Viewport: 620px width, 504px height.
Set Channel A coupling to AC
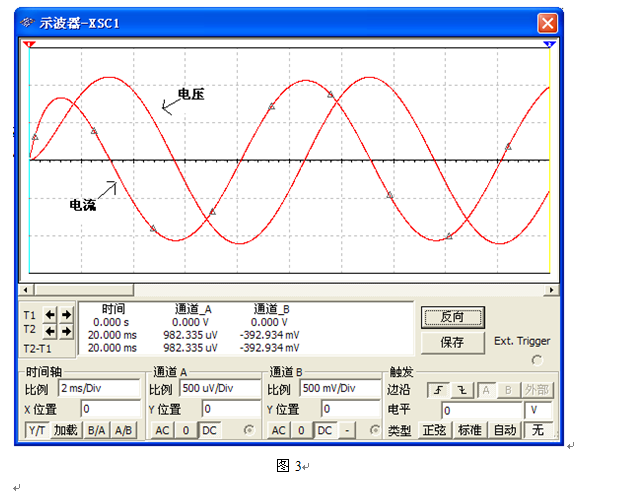[x=162, y=430]
